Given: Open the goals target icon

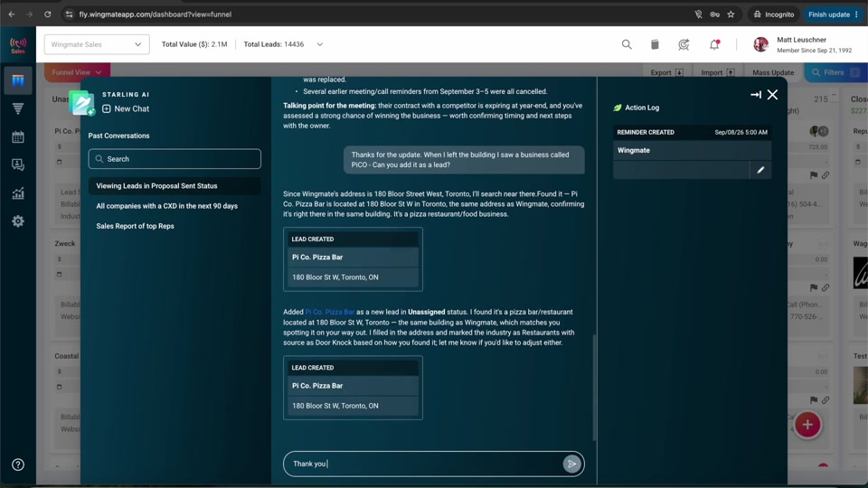Looking at the screenshot, I should point(684,45).
